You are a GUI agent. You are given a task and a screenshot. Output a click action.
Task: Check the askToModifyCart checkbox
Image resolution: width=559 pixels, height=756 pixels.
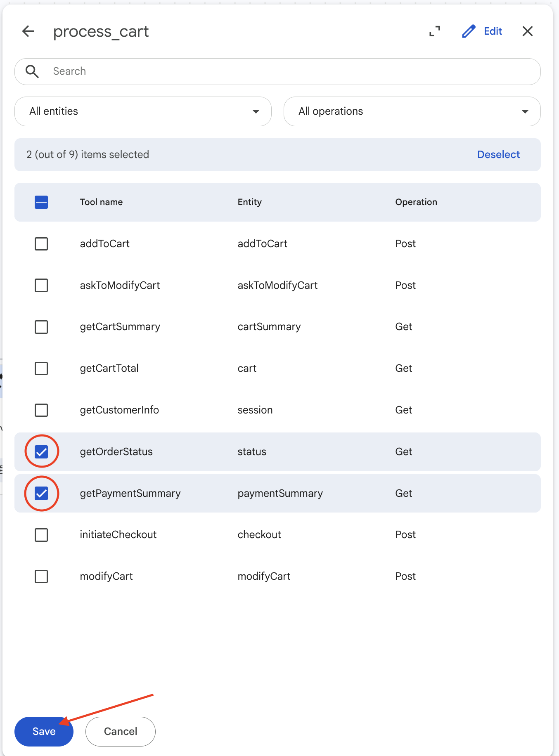(41, 286)
